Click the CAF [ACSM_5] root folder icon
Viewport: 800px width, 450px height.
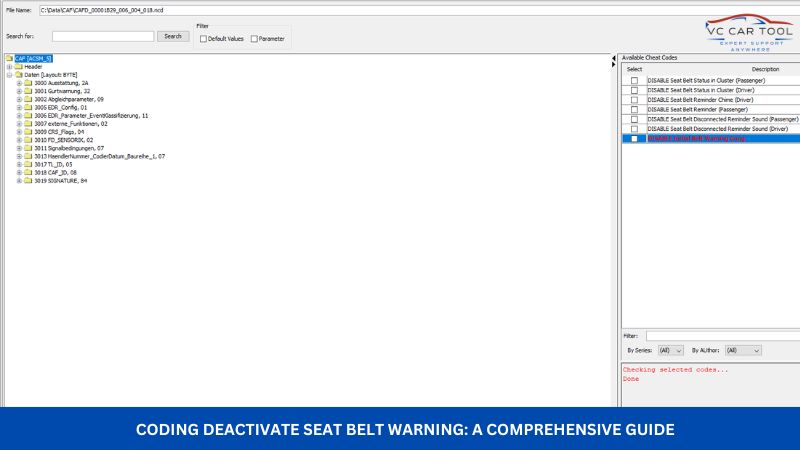tap(9, 58)
